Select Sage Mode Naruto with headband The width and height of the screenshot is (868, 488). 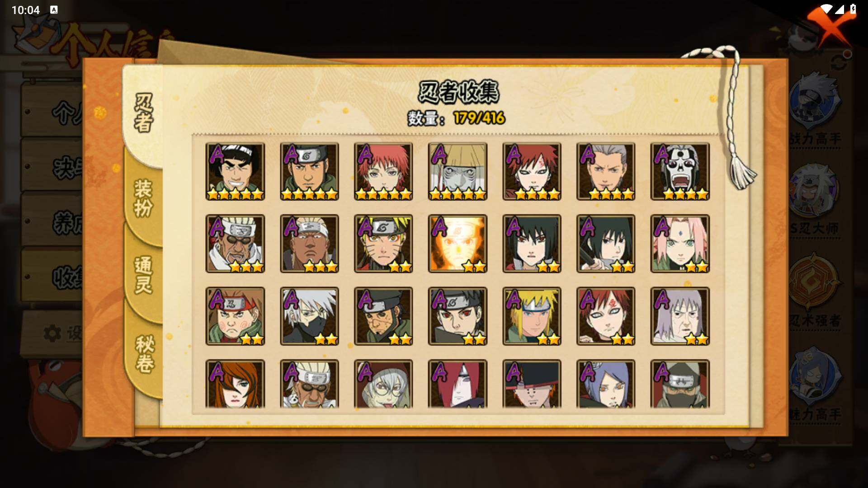(x=383, y=244)
